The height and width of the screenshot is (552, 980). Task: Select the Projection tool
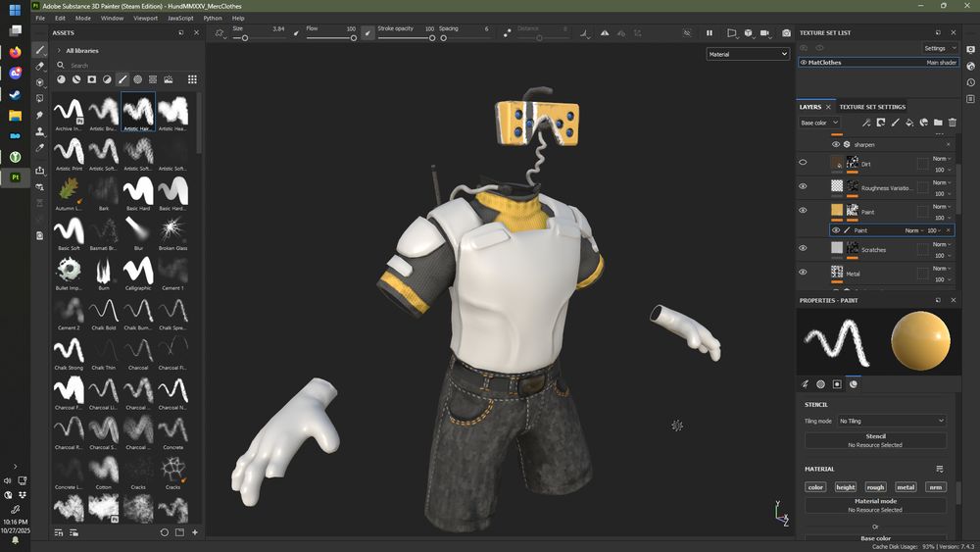39,82
